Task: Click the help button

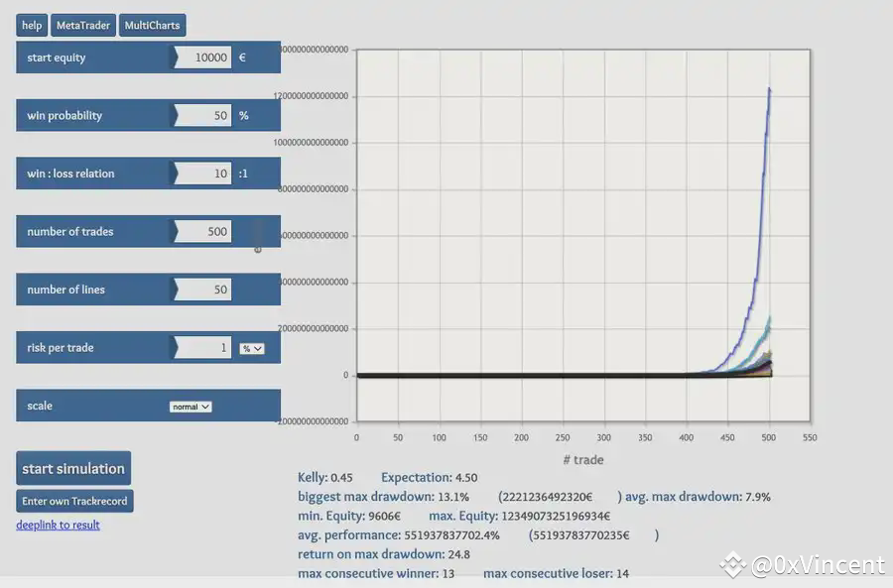Action: point(32,25)
